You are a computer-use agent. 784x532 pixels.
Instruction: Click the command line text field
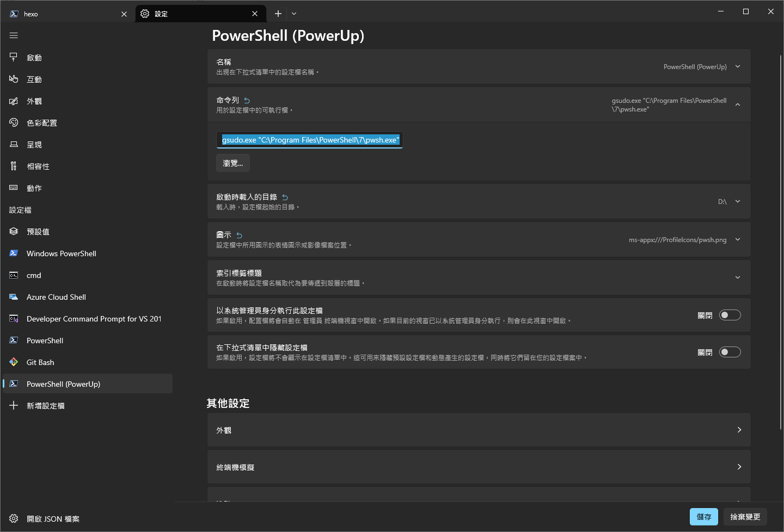[x=310, y=140]
